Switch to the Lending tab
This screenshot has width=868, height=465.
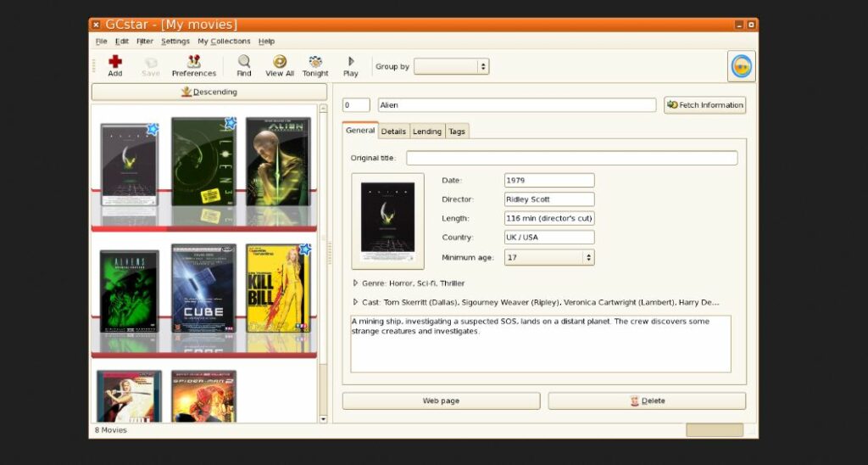pos(427,132)
